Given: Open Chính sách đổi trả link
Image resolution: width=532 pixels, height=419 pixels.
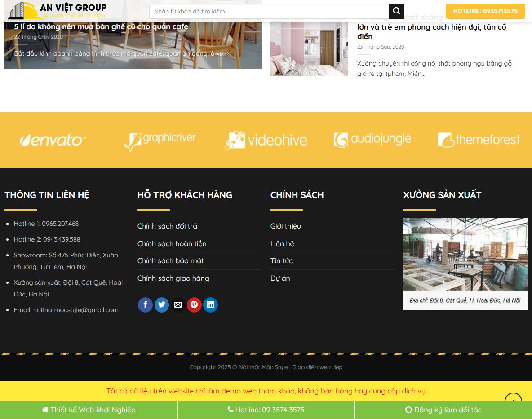Looking at the screenshot, I should click(167, 226).
